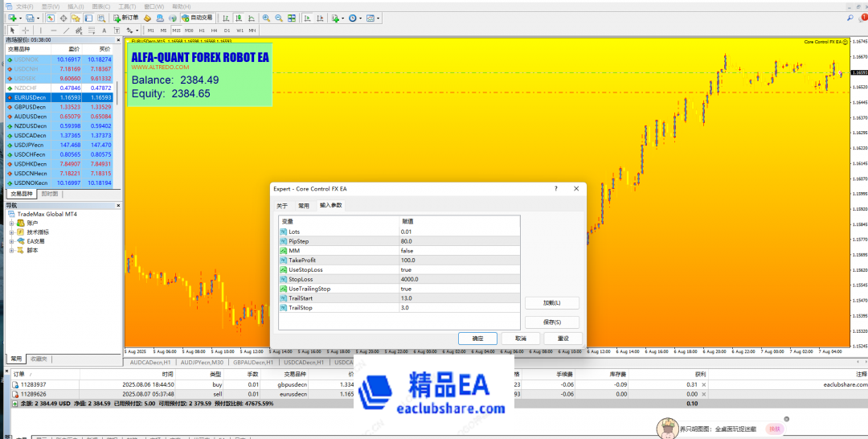This screenshot has width=868, height=439.
Task: Open the Strategy Tester magnifier icon
Action: pyautogui.click(x=101, y=18)
